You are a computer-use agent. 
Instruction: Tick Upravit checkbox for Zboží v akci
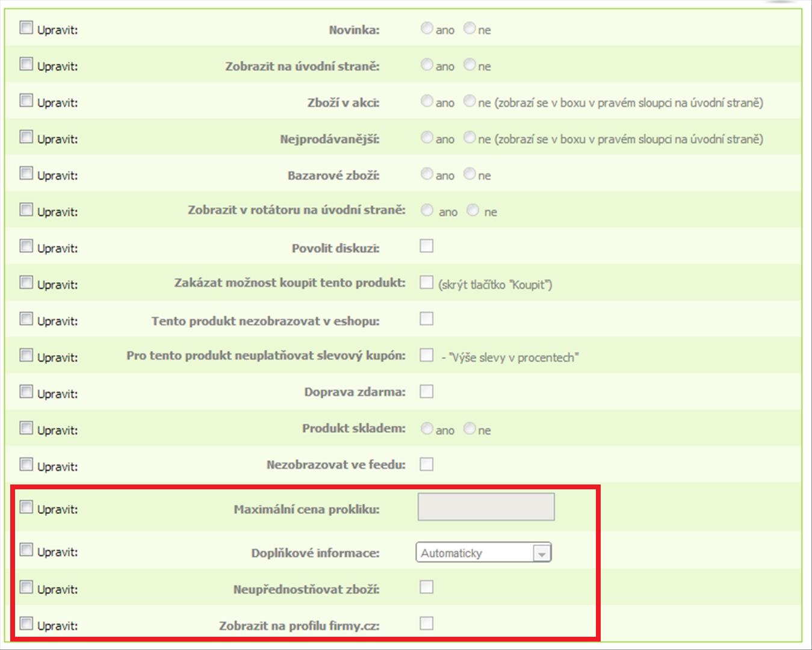coord(26,101)
